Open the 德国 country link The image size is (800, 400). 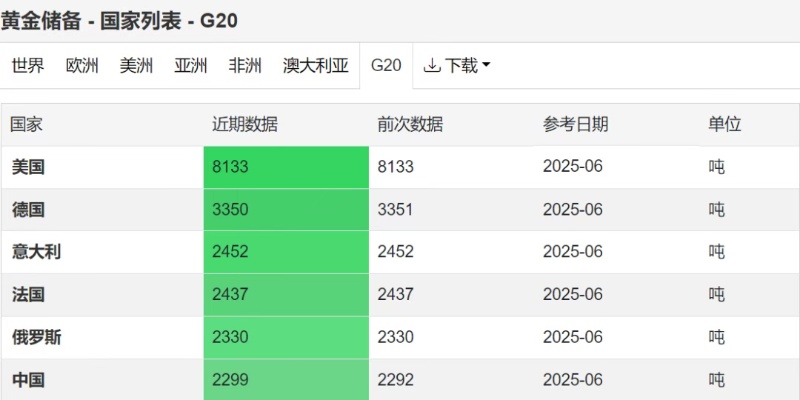(x=28, y=210)
